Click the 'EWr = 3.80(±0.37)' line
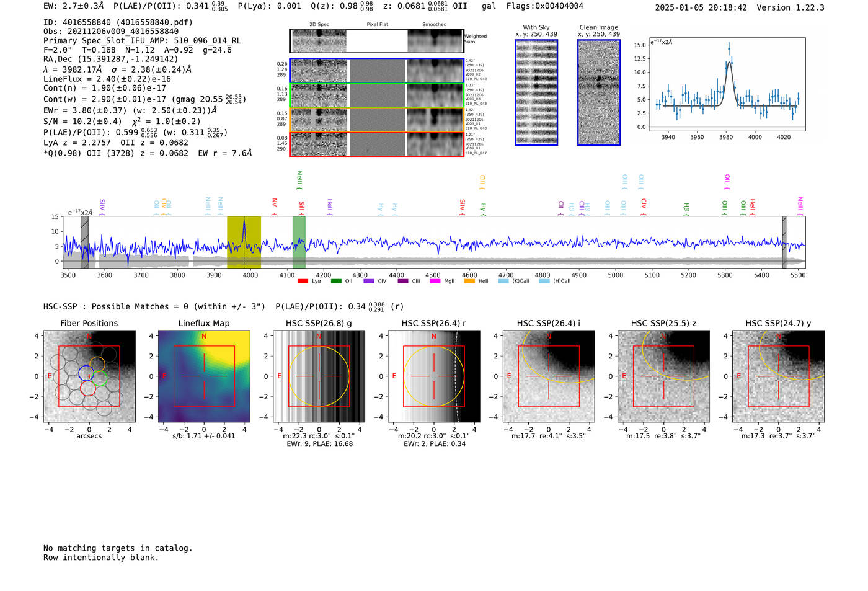 [85, 111]
